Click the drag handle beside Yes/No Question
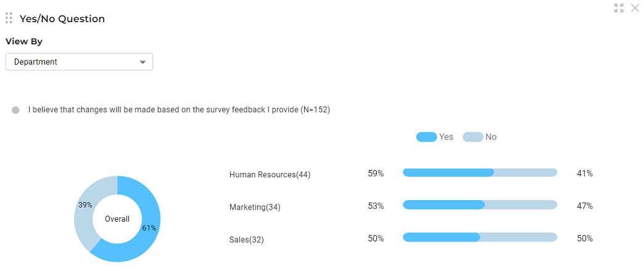644x271 pixels. [9, 18]
